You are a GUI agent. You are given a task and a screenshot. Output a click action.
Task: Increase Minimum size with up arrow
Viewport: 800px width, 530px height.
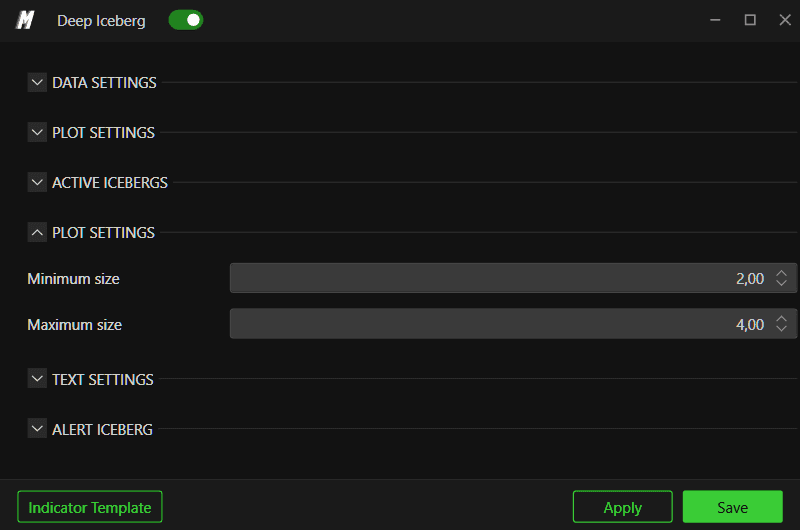pos(781,273)
